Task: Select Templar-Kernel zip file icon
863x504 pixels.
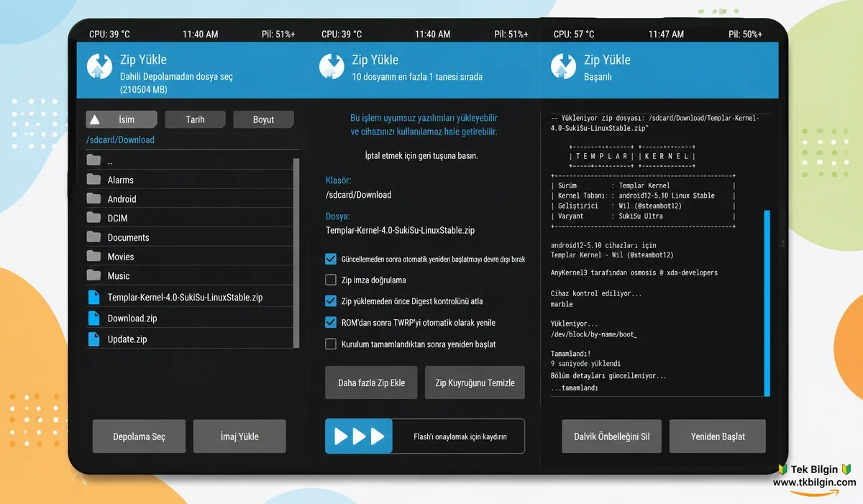Action: point(93,297)
